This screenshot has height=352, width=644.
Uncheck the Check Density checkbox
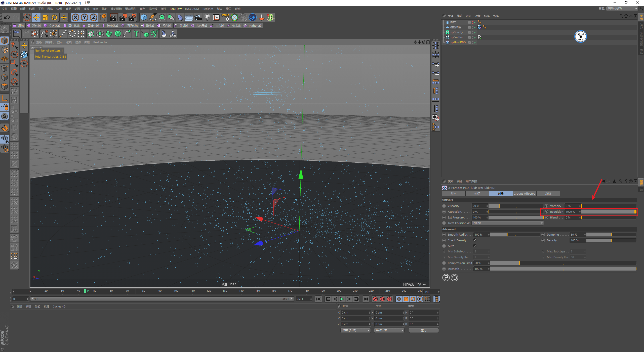click(475, 240)
